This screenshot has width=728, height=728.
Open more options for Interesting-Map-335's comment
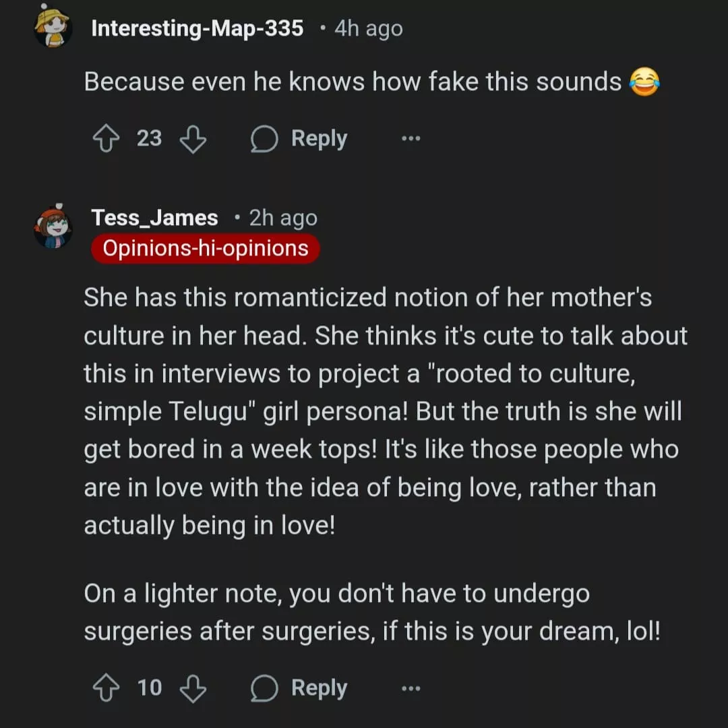pos(411,139)
